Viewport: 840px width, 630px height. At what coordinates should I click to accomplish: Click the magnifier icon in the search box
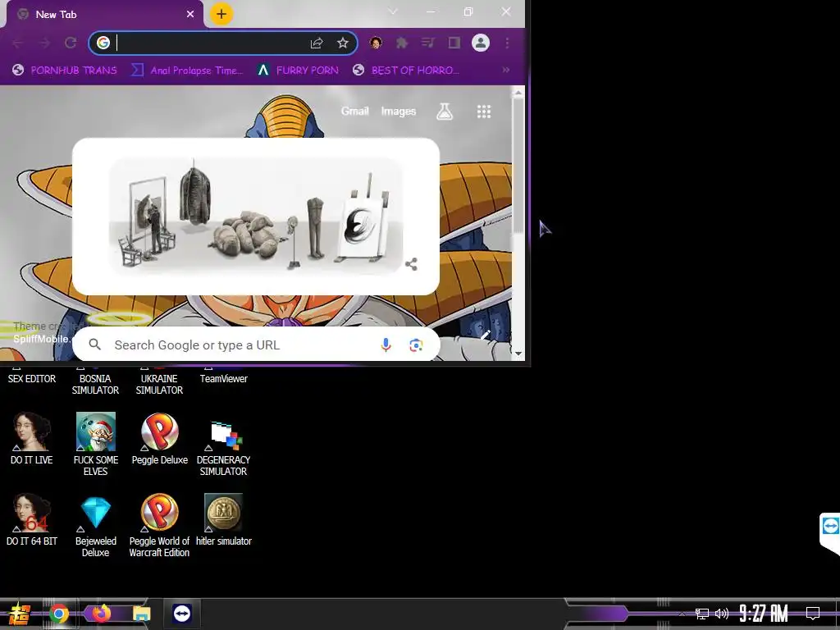point(95,345)
